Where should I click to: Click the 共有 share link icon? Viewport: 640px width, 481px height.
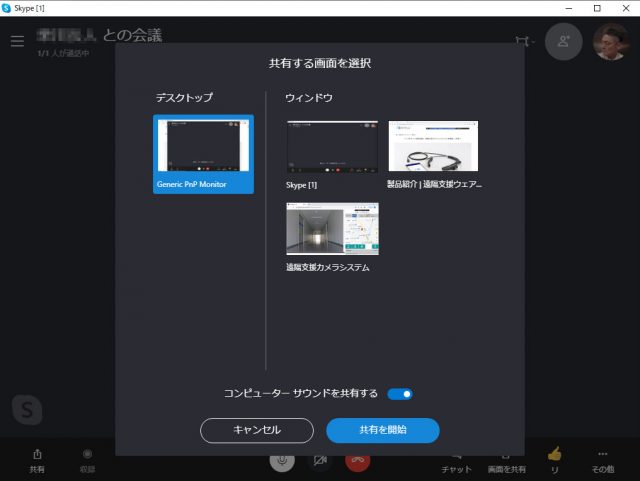[37, 461]
